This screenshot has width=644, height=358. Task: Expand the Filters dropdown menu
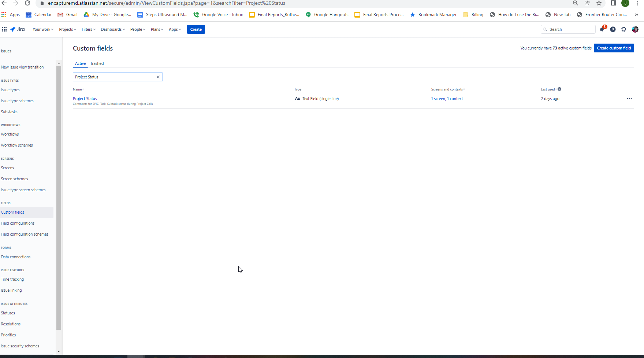[x=88, y=29]
